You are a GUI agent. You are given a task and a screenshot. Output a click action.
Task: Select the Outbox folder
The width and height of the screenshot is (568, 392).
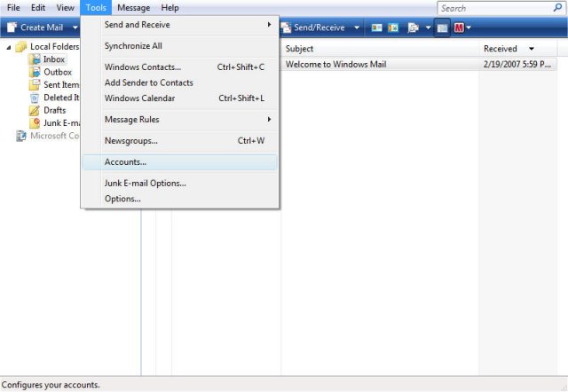pos(58,72)
